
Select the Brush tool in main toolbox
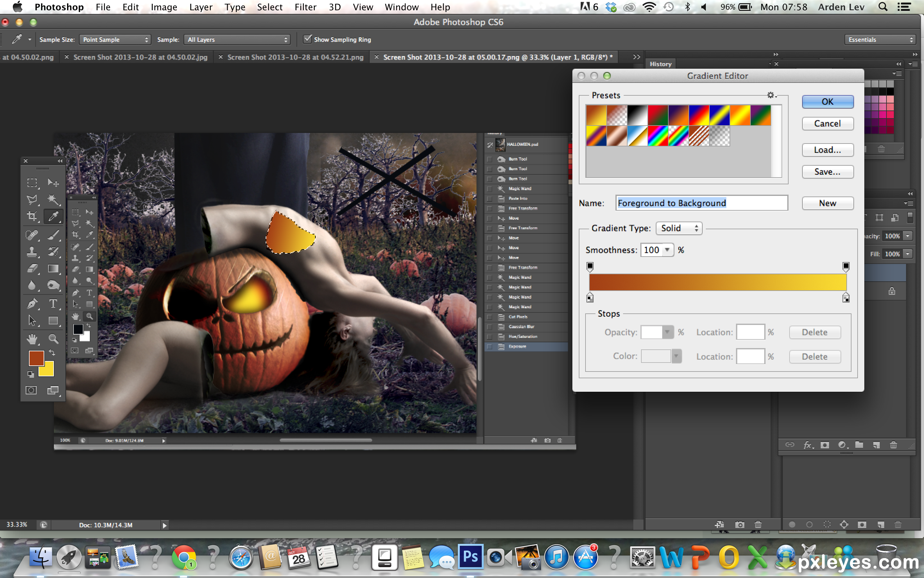[x=53, y=234]
